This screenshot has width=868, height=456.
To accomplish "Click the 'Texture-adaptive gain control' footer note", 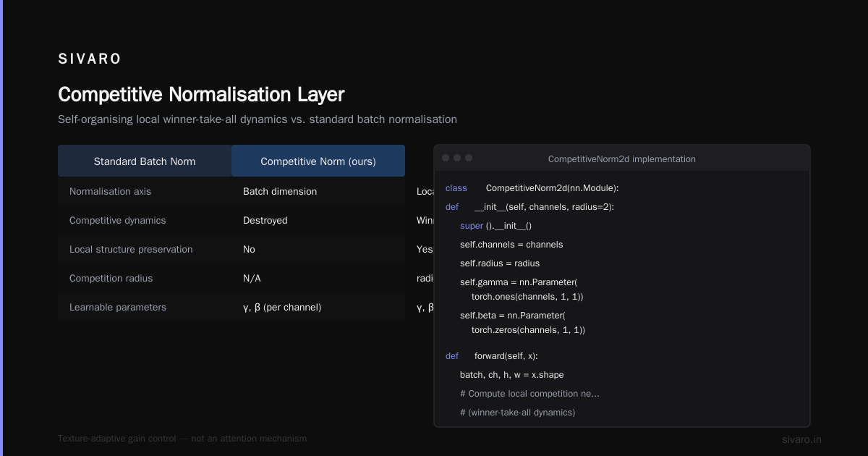I will coord(182,439).
